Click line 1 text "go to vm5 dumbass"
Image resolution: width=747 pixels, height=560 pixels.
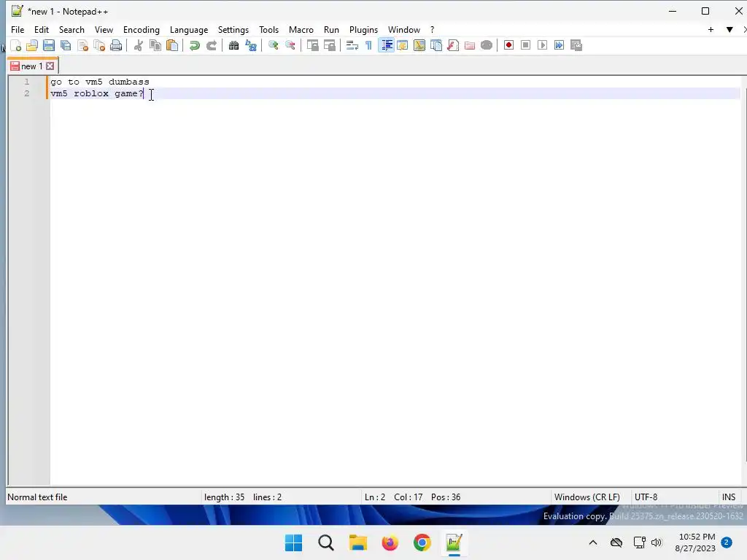pyautogui.click(x=99, y=82)
